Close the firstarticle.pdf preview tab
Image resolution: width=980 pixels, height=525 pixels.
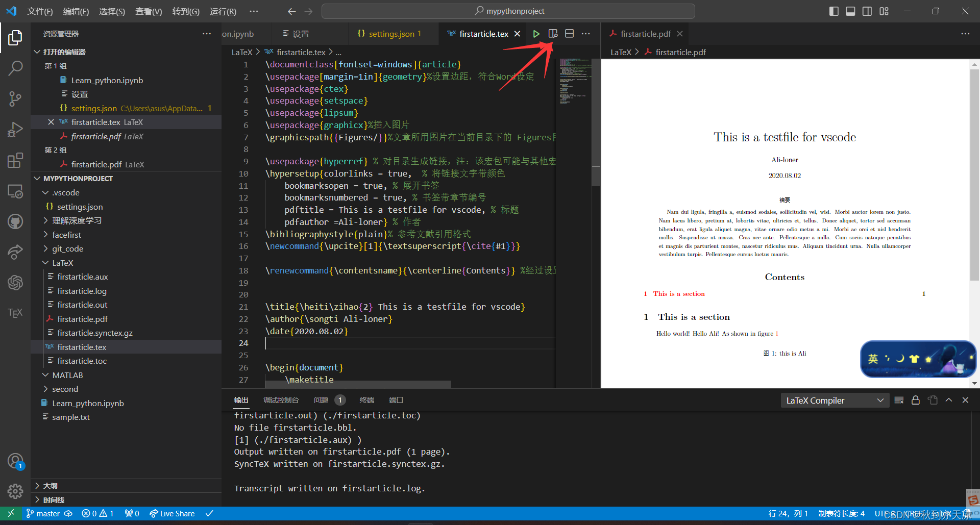679,34
